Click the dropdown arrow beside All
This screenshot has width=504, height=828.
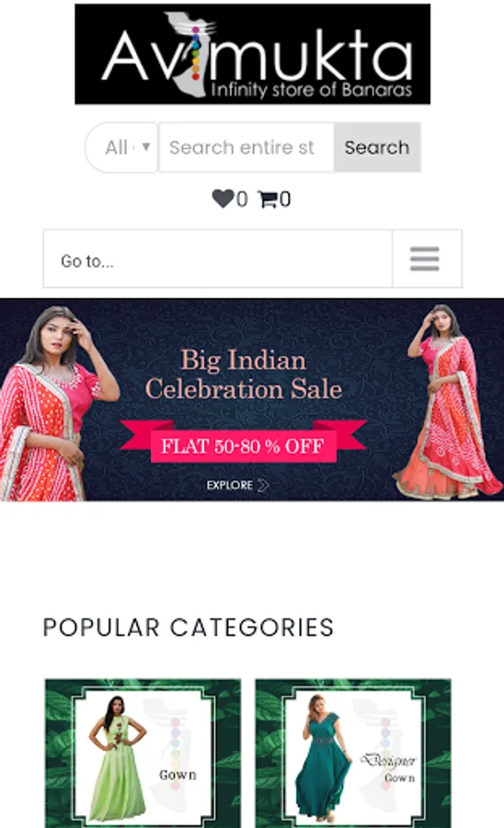146,146
